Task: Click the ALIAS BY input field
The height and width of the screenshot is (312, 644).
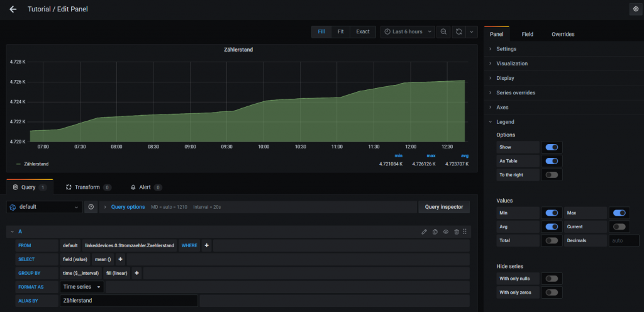Action: 128,301
